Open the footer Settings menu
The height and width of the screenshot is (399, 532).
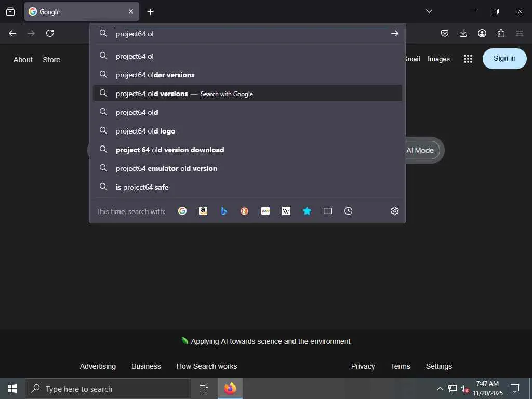click(438, 366)
